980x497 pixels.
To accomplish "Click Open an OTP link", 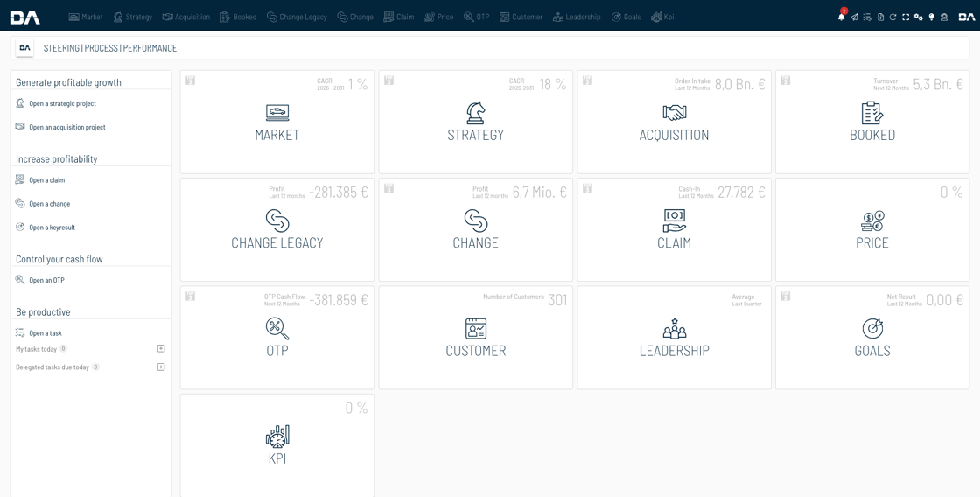I will point(46,281).
